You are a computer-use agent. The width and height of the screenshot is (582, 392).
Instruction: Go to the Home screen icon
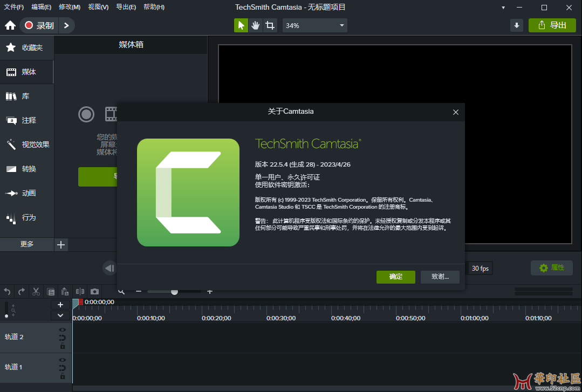(x=10, y=25)
